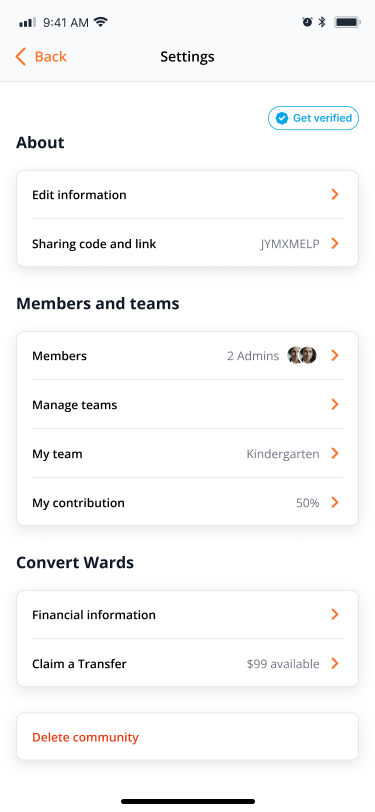Open chevron on Manage teams row
The width and height of the screenshot is (375, 812).
click(335, 404)
